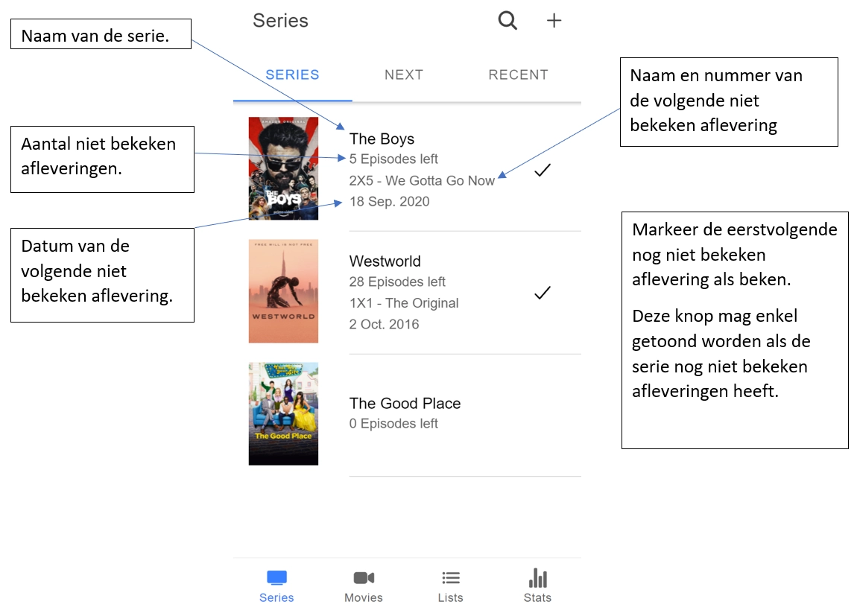Open the Lists icon in bottom bar
Screen dimensions: 857x616
point(450,578)
